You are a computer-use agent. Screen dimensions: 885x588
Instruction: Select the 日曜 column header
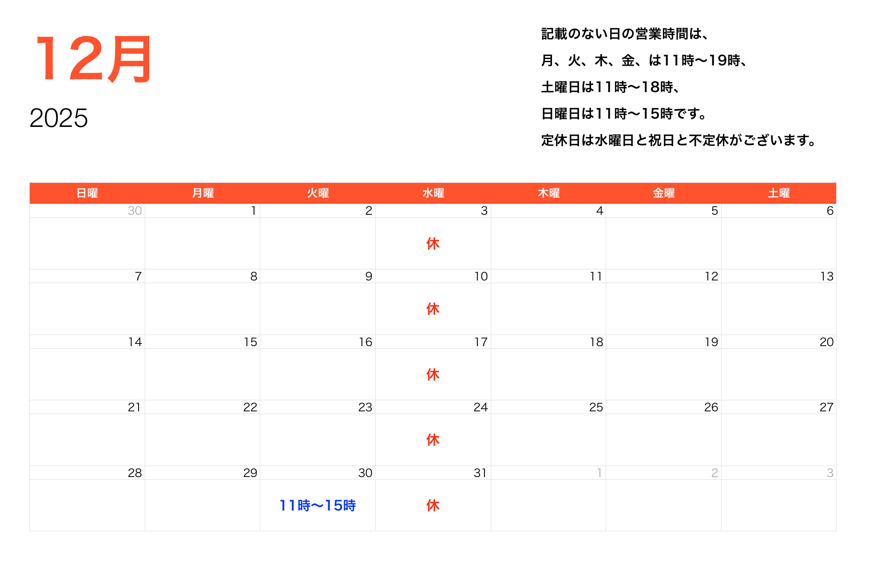pyautogui.click(x=87, y=193)
